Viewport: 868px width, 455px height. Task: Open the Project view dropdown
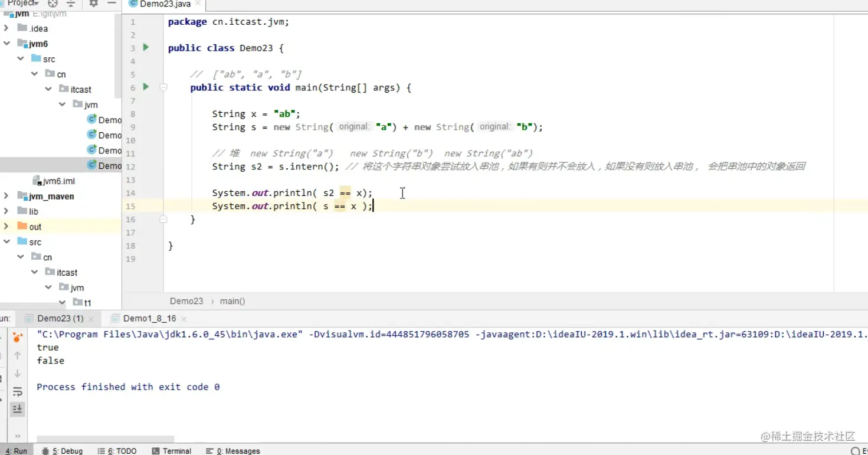(22, 3)
